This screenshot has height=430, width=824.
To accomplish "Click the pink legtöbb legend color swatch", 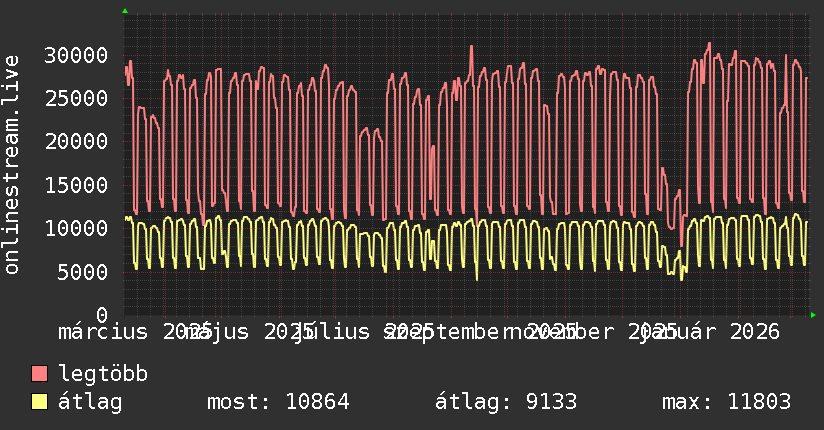I will (x=39, y=373).
